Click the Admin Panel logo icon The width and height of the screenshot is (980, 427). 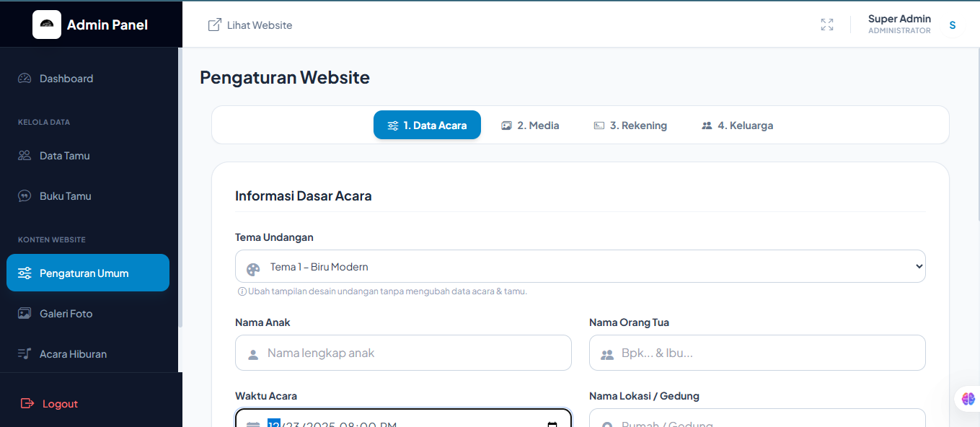point(47,25)
